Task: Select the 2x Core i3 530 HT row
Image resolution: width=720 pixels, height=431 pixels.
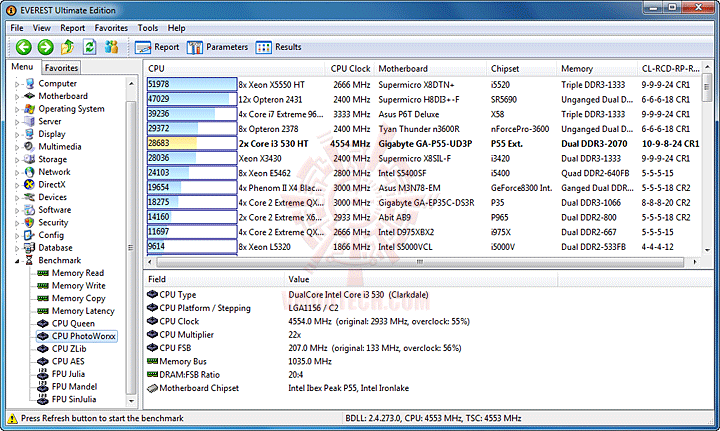Action: point(423,144)
